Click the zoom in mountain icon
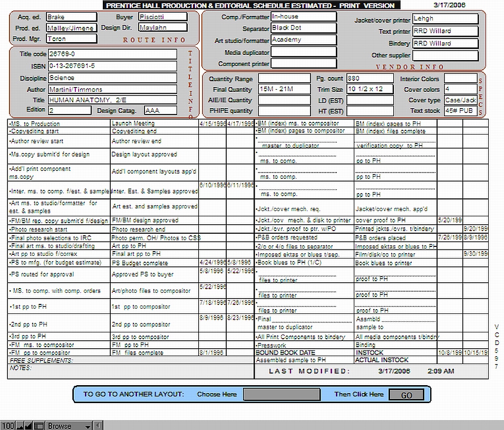This screenshot has height=430, width=504. click(28, 426)
